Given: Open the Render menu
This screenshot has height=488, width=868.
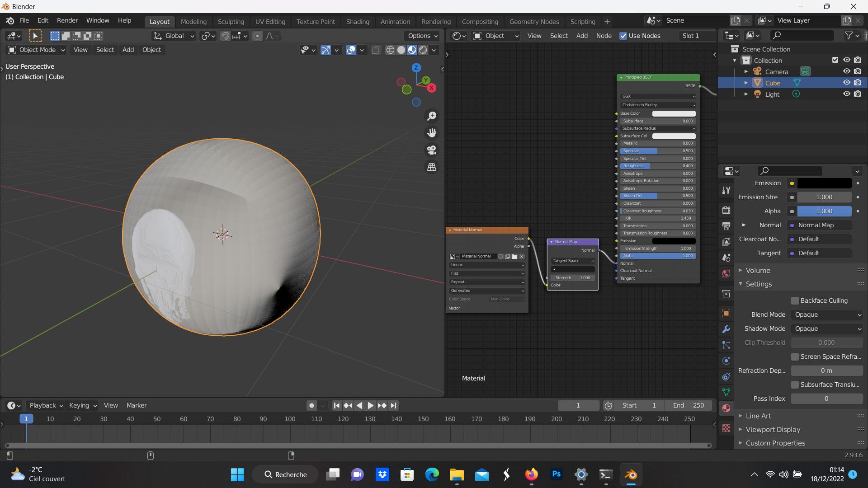Looking at the screenshot, I should coord(67,21).
